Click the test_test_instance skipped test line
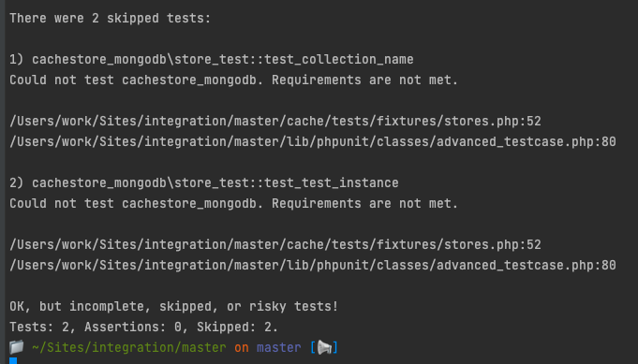The width and height of the screenshot is (638, 364). tap(204, 182)
